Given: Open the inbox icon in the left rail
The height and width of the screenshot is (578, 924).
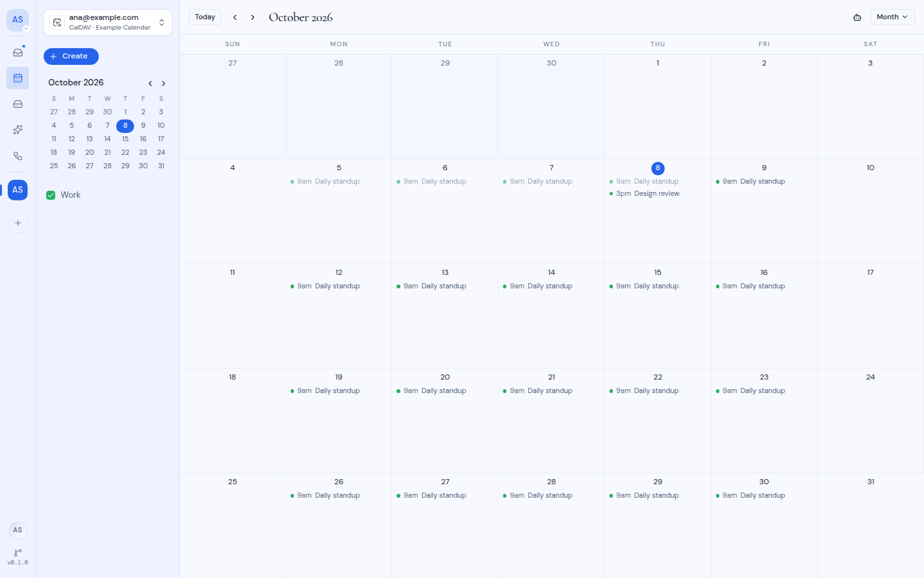Looking at the screenshot, I should (x=18, y=52).
